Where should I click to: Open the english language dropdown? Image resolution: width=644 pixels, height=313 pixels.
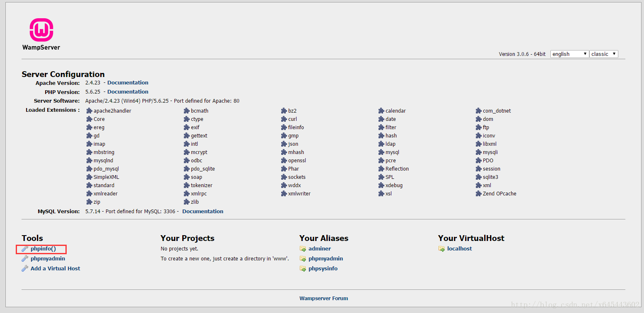click(x=569, y=54)
